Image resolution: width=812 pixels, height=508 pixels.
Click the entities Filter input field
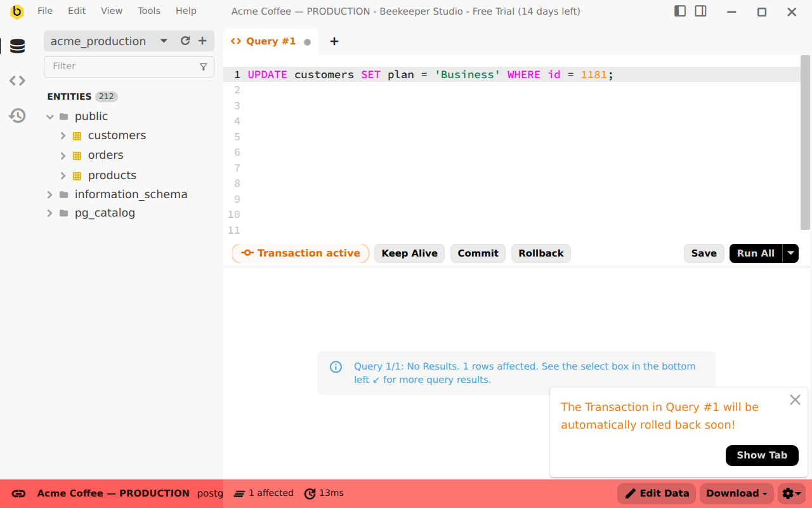pos(129,66)
